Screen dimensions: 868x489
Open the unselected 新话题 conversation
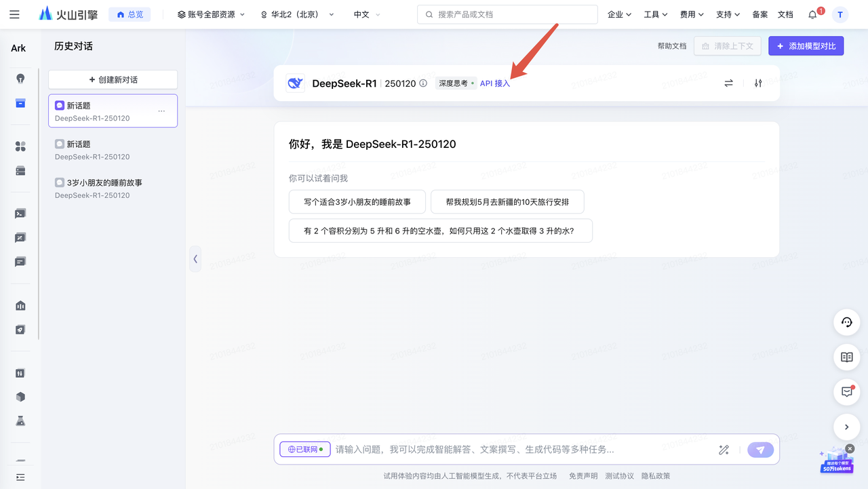[x=113, y=150]
